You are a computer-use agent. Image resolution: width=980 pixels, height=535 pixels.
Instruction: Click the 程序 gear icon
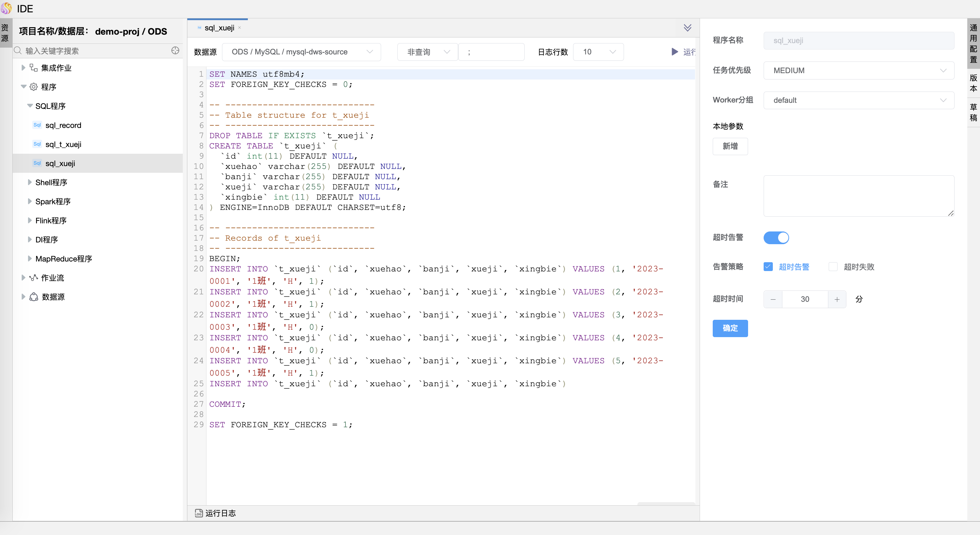click(x=34, y=87)
